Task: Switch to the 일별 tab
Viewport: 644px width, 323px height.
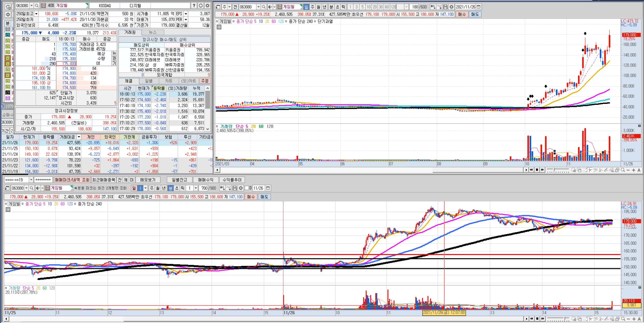Action: coord(149,81)
